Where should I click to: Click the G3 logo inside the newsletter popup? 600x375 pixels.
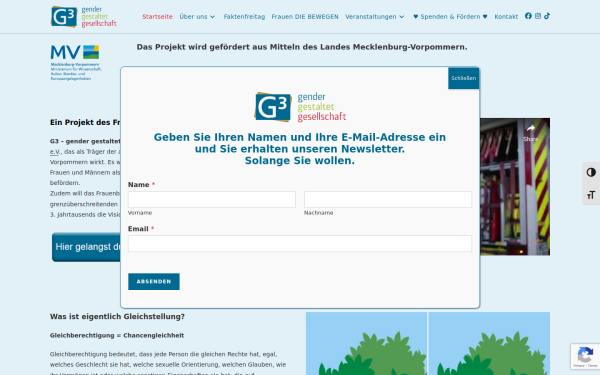[x=300, y=107]
